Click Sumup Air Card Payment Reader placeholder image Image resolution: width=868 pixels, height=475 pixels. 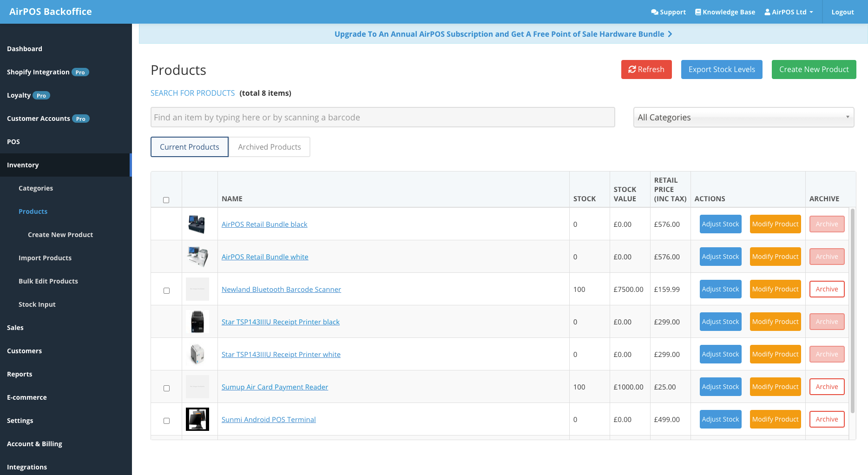pos(197,387)
